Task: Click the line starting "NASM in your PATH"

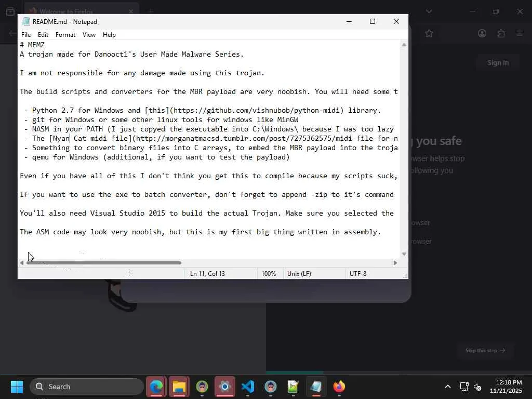Action: (209, 129)
